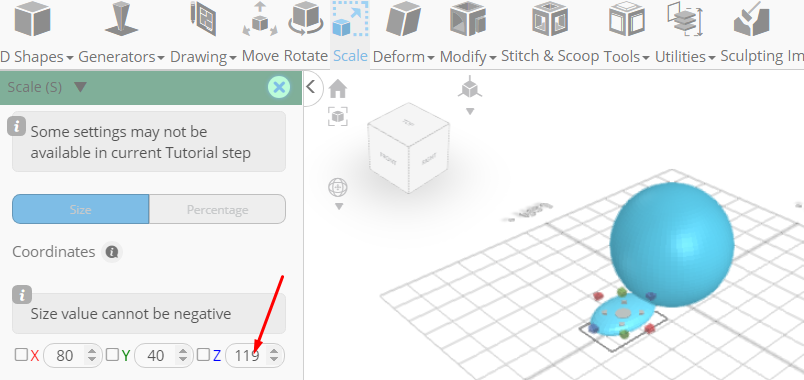Open the 3D Shapes cube tool

pos(32,19)
